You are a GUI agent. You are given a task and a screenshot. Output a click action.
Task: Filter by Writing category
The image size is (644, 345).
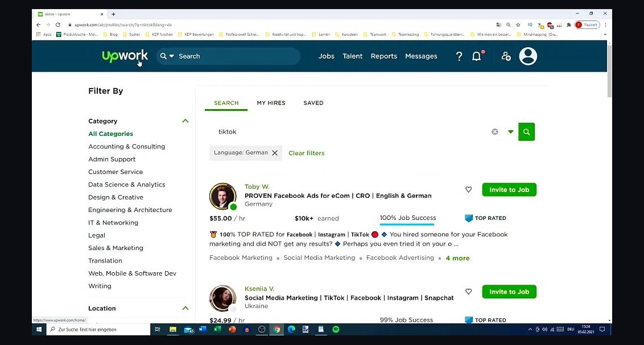pyautogui.click(x=100, y=286)
